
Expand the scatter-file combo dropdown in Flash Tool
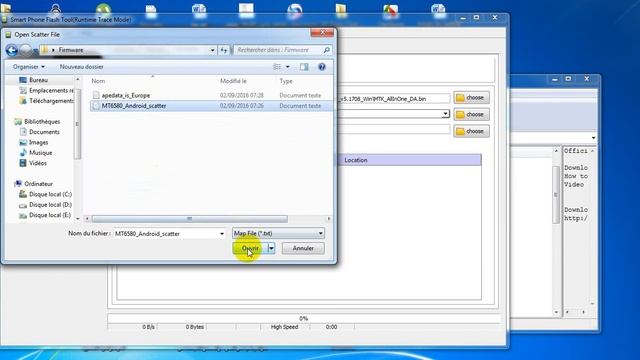pos(445,114)
